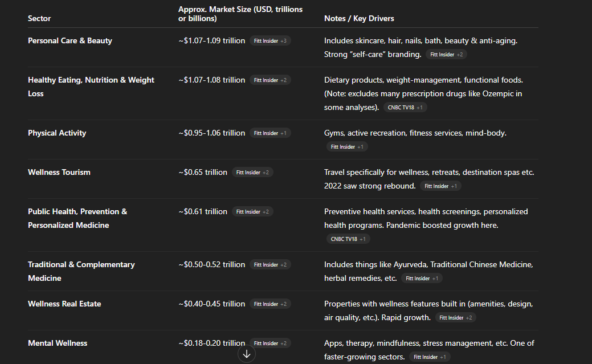Open the Fitt Insider +2 citation after Rapid growth

click(456, 317)
